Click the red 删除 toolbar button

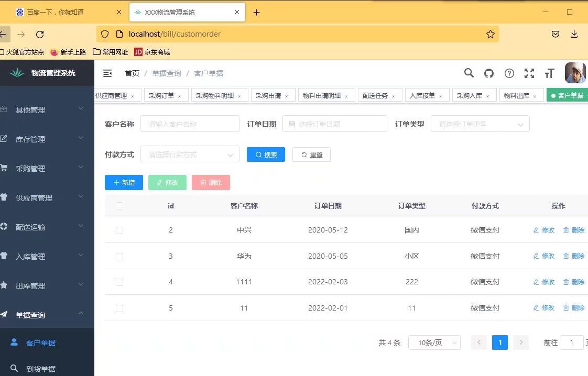pyautogui.click(x=211, y=183)
